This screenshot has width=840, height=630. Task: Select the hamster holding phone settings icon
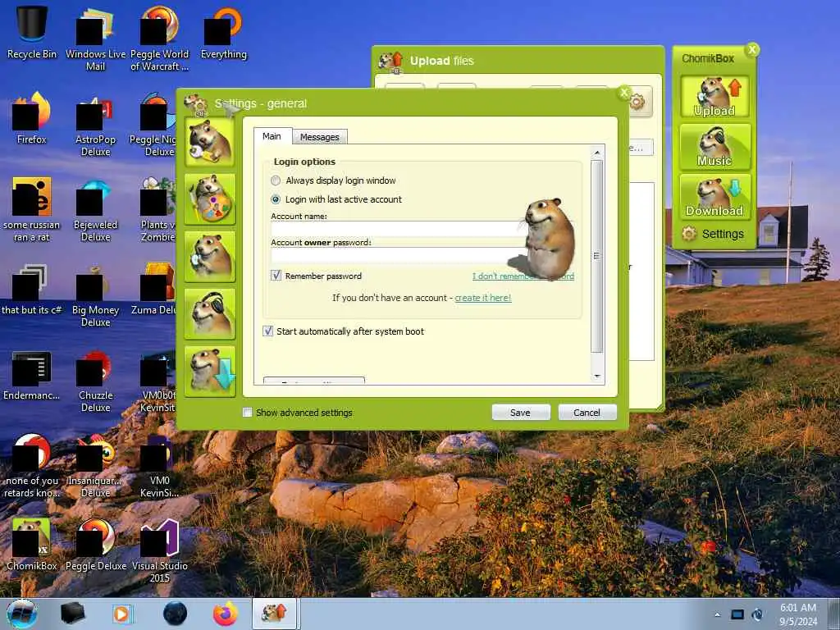(x=210, y=257)
